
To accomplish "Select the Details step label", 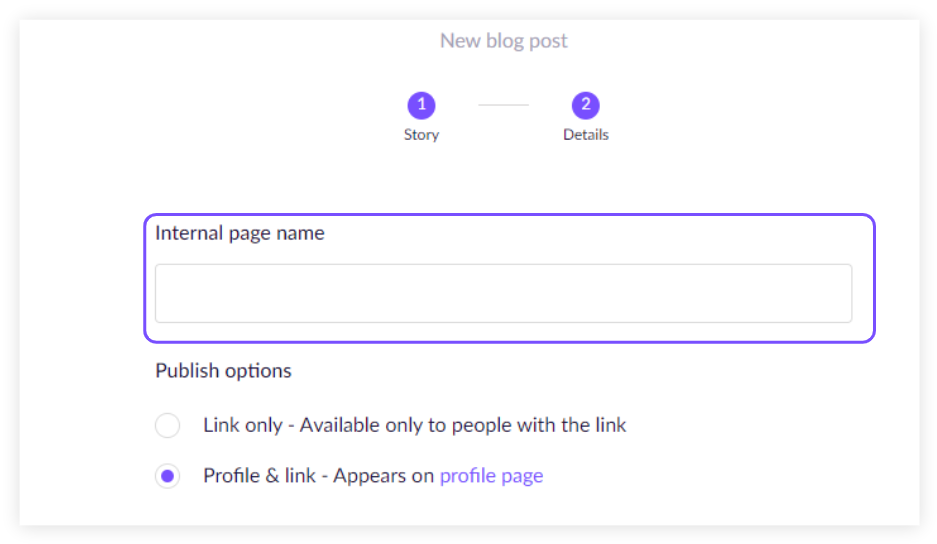I will 585,134.
